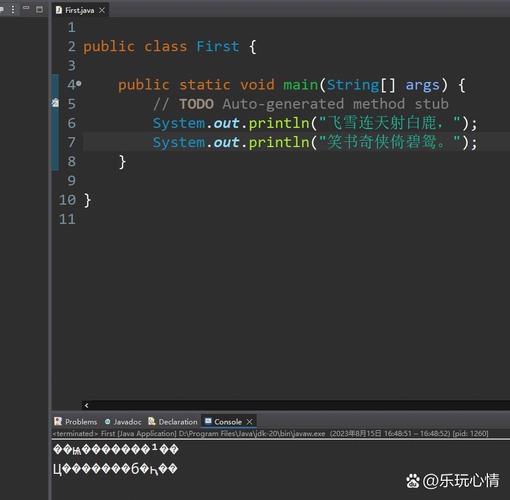Click the println call on line 6

click(279, 123)
